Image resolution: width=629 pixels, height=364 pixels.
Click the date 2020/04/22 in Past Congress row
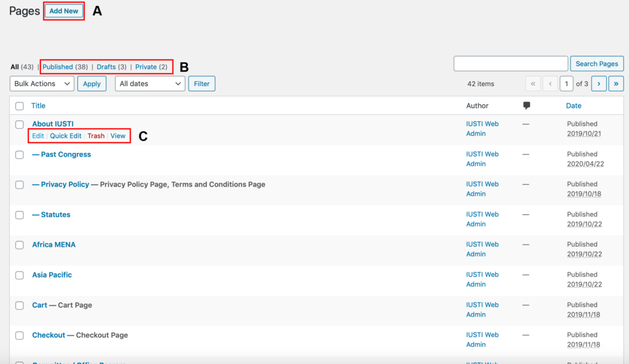click(585, 164)
